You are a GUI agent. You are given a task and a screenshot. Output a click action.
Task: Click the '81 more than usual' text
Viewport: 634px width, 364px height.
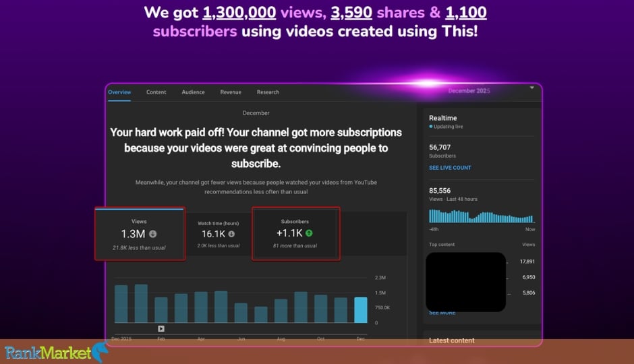[295, 245]
